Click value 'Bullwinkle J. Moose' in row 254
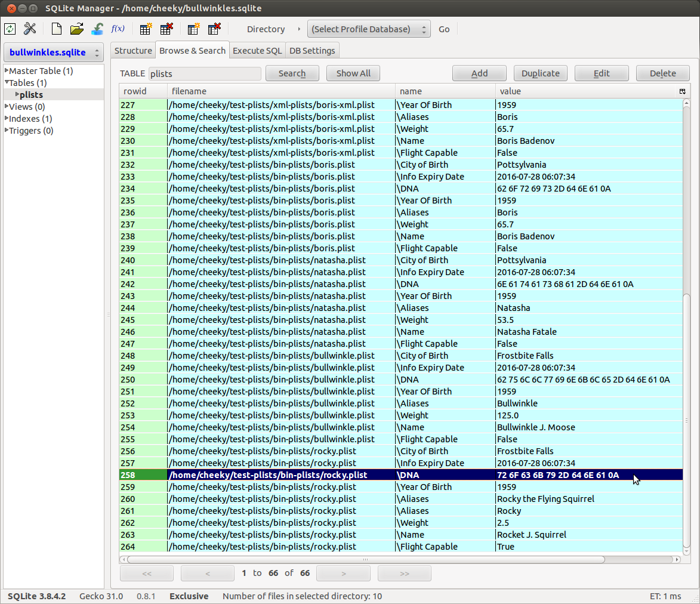This screenshot has width=700, height=604. tap(536, 427)
